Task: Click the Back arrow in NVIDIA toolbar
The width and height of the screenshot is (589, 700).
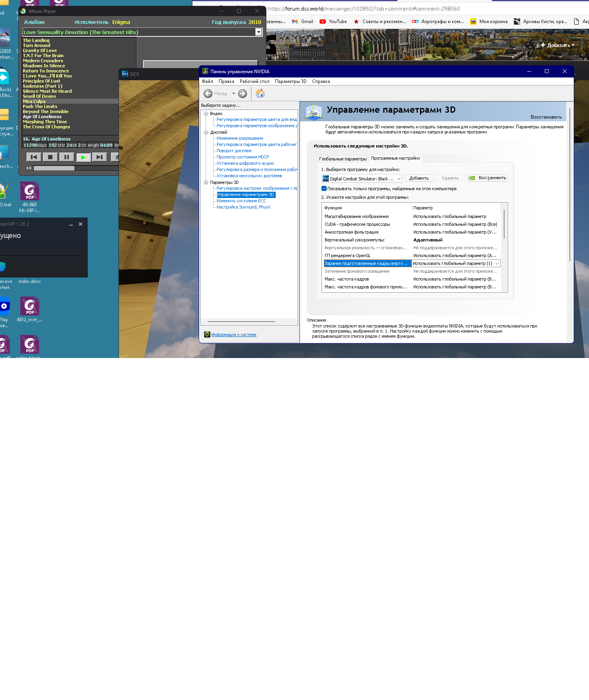Action: pos(208,94)
